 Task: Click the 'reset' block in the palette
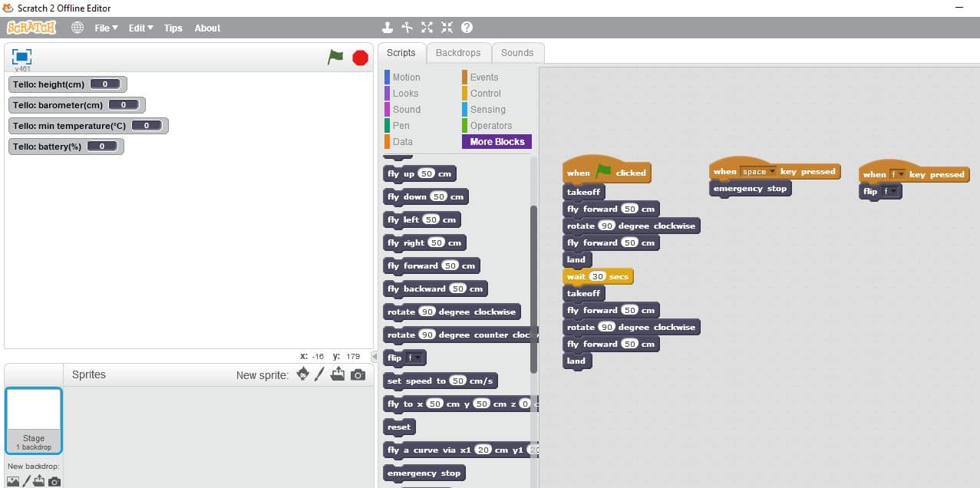click(399, 427)
